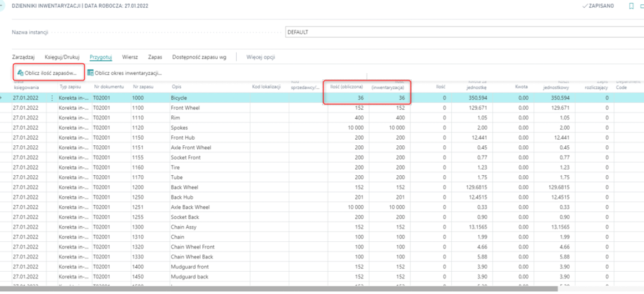Click the inventory quantity cell for Spokes

coord(390,128)
